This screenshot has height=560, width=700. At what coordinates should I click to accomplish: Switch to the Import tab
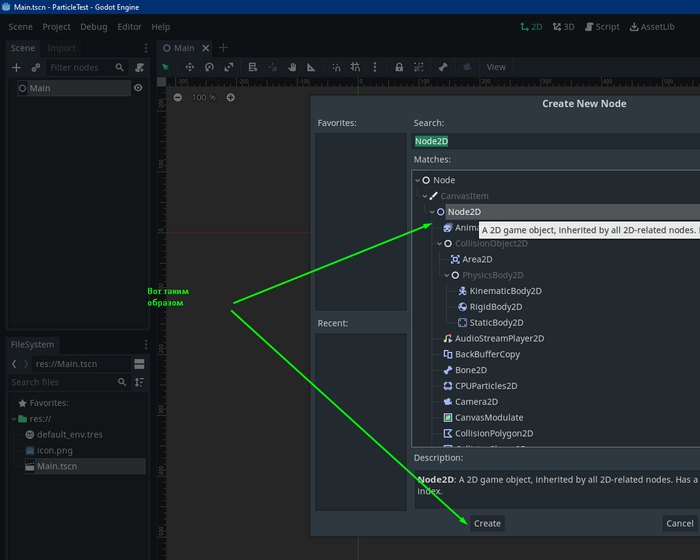click(61, 48)
